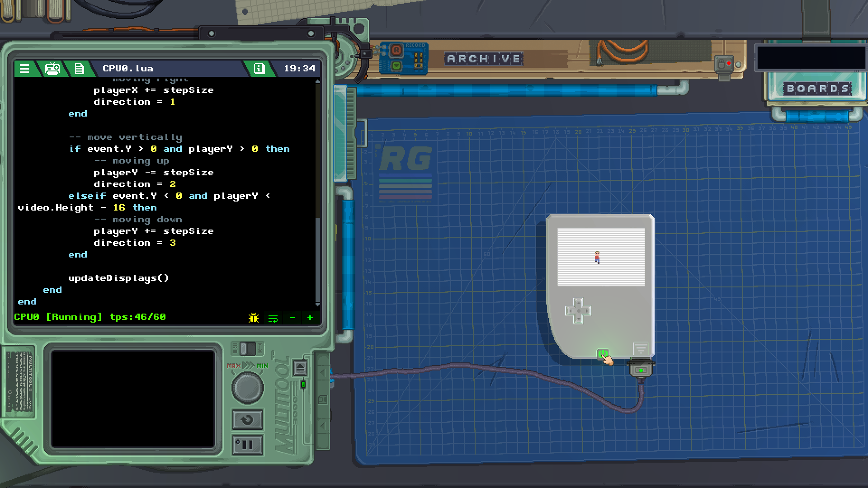Flip the Multitool slide switch
Screen dimensions: 868x488
coord(247,349)
